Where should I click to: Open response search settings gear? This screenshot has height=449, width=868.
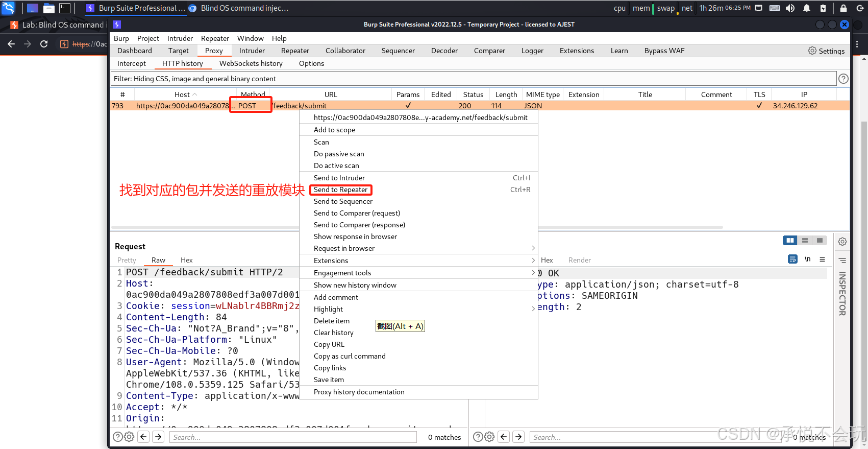pos(489,437)
